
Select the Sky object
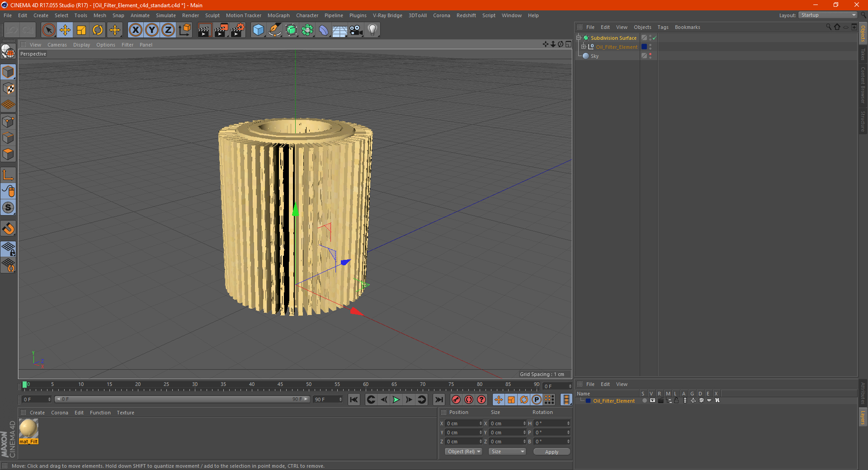pos(594,56)
